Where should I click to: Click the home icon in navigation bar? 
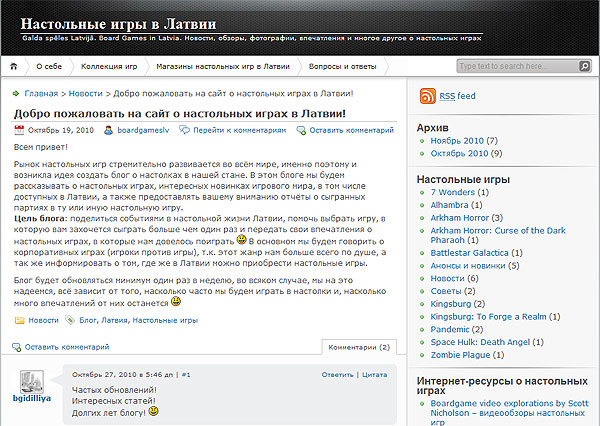click(13, 66)
